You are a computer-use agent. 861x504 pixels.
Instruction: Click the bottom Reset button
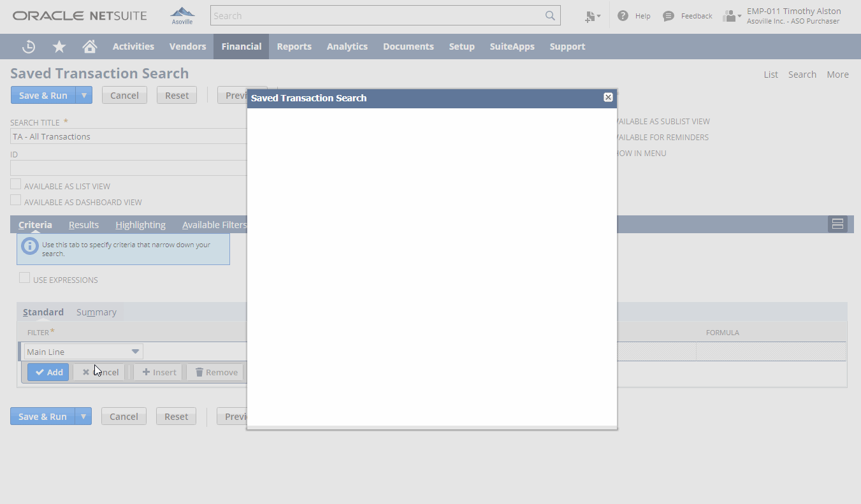click(176, 417)
